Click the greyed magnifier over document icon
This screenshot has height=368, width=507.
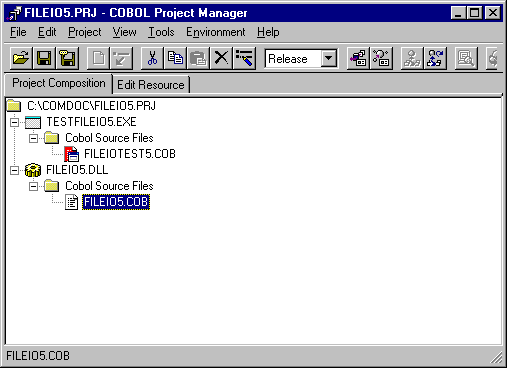tap(466, 58)
